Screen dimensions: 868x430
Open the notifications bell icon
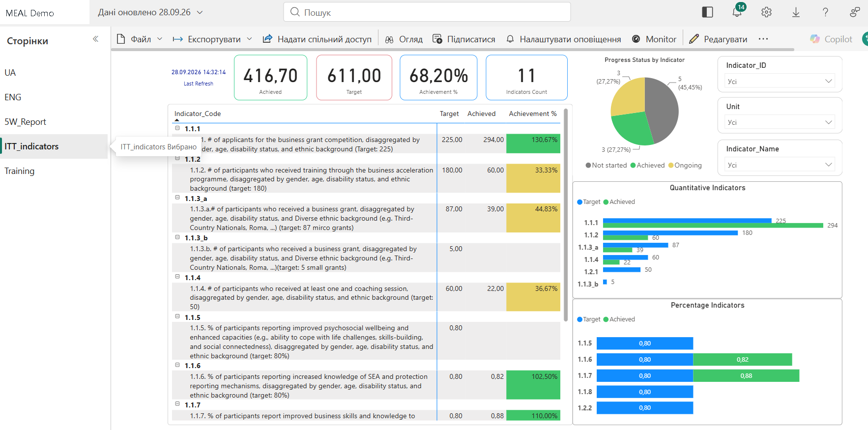tap(737, 12)
